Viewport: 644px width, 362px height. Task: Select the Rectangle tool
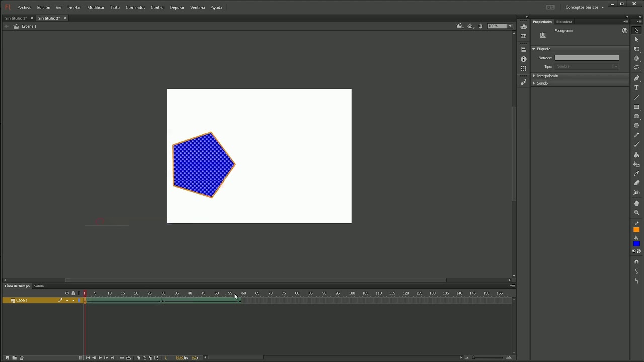click(x=636, y=107)
